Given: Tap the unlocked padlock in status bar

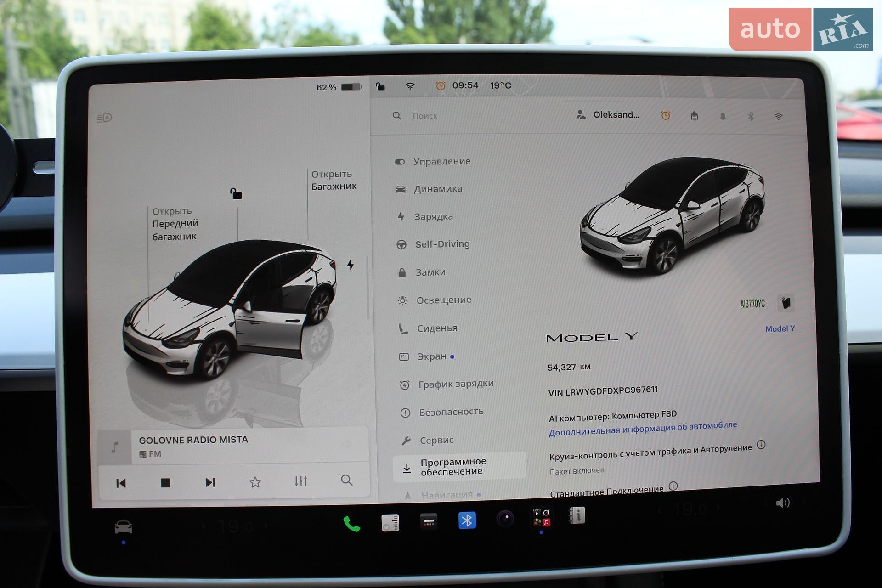Looking at the screenshot, I should (x=380, y=86).
